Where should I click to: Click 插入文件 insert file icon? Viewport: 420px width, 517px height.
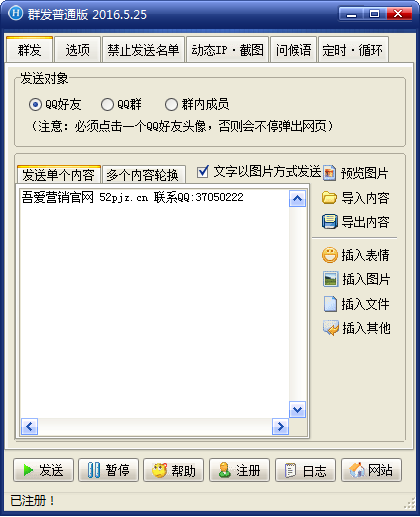[330, 304]
